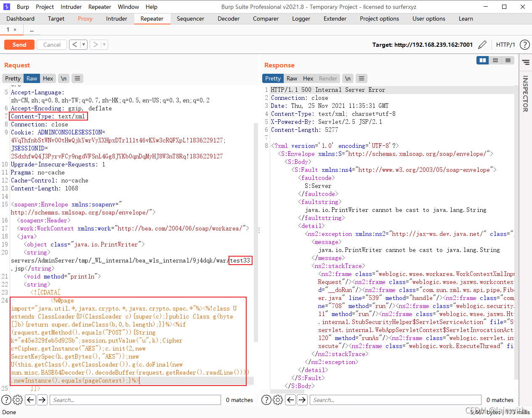
Task: Switch to the Dashboard tab
Action: 21,19
